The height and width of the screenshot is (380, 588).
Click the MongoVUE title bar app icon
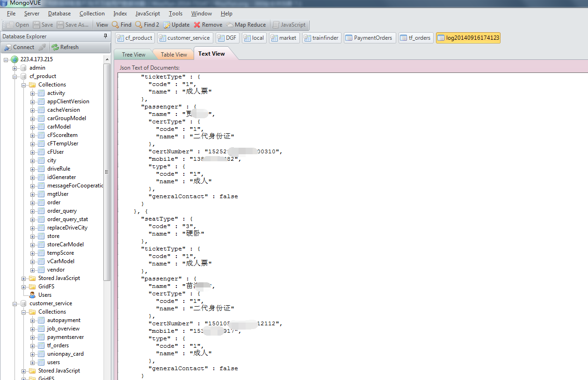4,3
